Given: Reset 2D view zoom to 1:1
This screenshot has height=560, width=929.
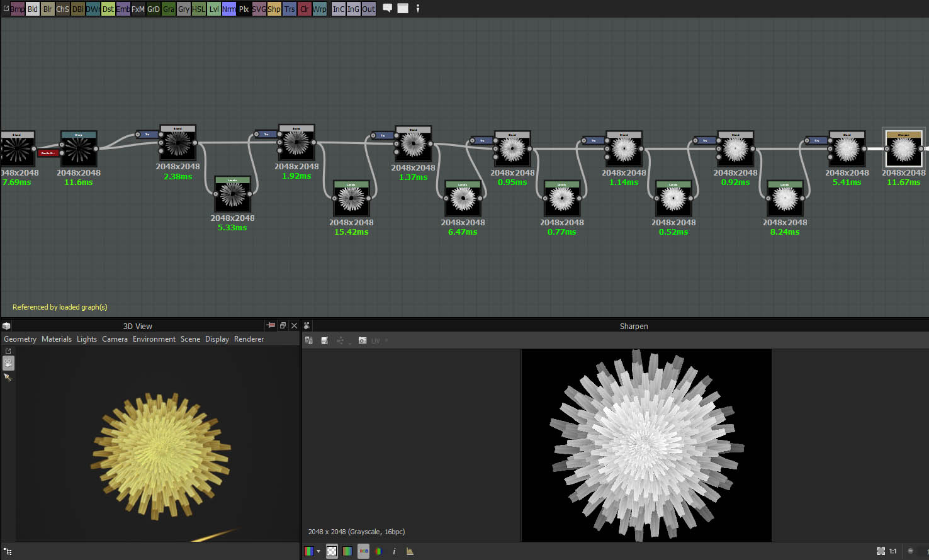Looking at the screenshot, I should (x=892, y=551).
